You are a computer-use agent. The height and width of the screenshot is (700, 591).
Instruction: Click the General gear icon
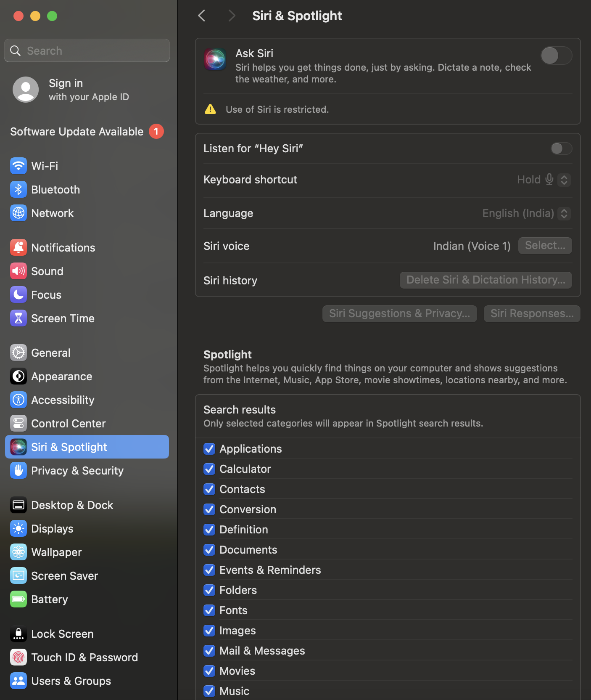(x=18, y=353)
